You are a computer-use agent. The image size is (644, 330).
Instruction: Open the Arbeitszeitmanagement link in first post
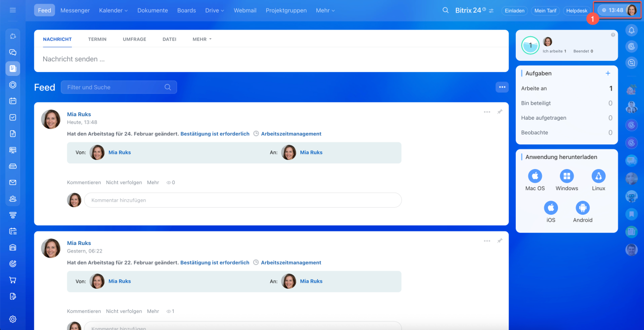(291, 134)
